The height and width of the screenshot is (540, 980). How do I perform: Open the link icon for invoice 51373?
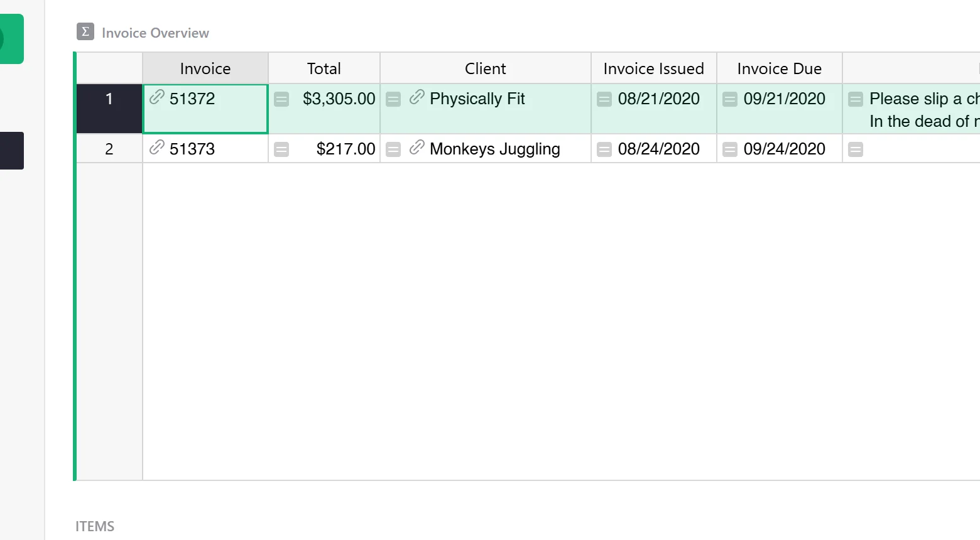[157, 147]
